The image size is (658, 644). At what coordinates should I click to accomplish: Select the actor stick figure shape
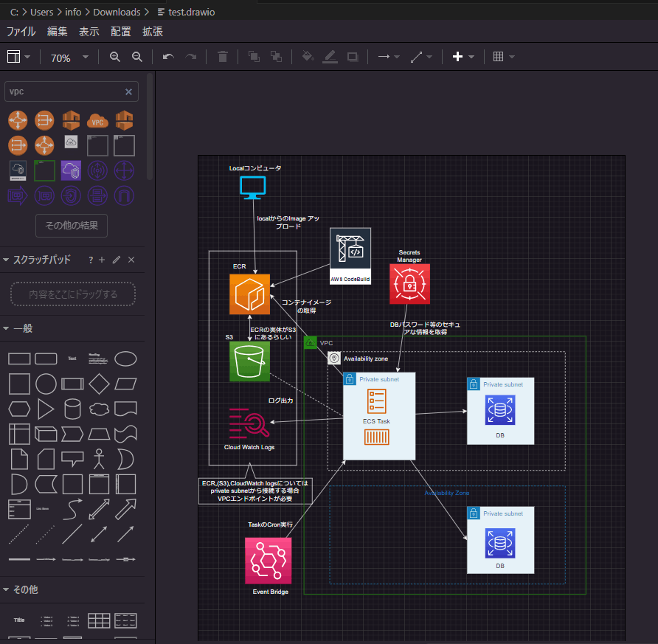[x=99, y=459]
